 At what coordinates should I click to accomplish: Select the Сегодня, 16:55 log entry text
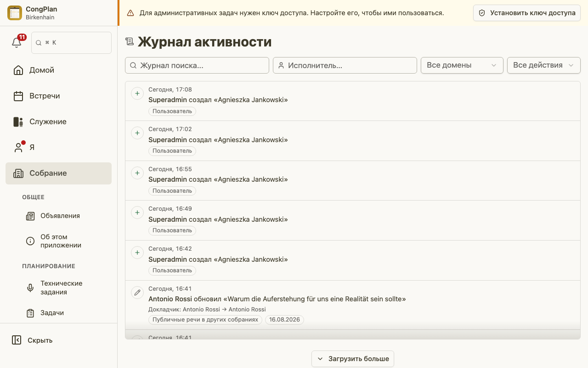coord(170,169)
